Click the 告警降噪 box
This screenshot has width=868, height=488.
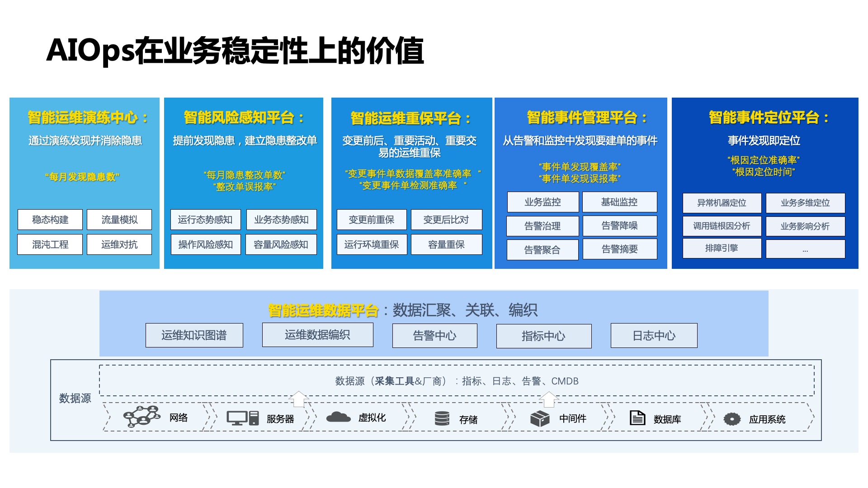pyautogui.click(x=619, y=226)
